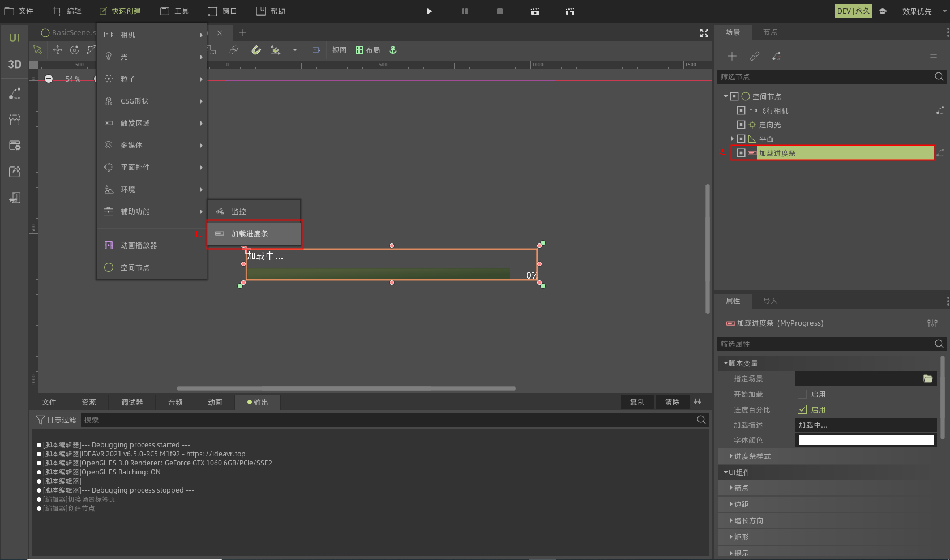The height and width of the screenshot is (560, 950).
Task: Open the snap options dropdown arrow
Action: click(294, 50)
